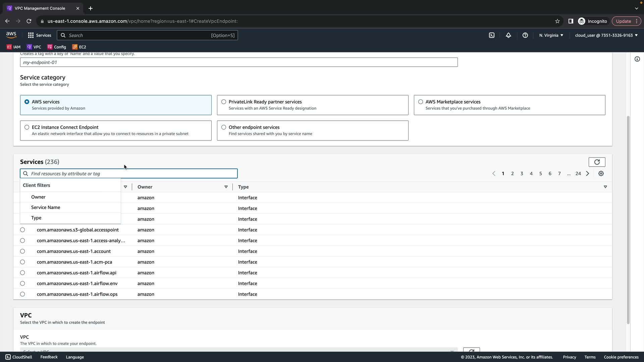
Task: Select PrivateLink Ready partner services option
Action: 224,102
